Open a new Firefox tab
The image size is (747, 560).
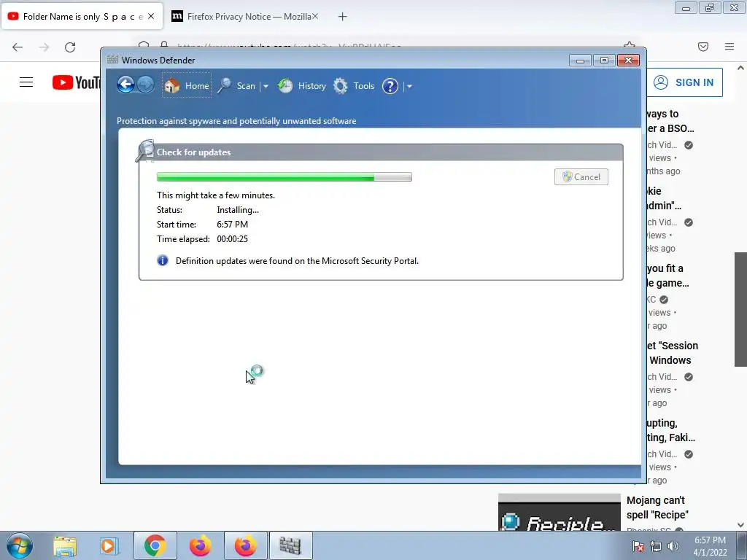click(343, 17)
